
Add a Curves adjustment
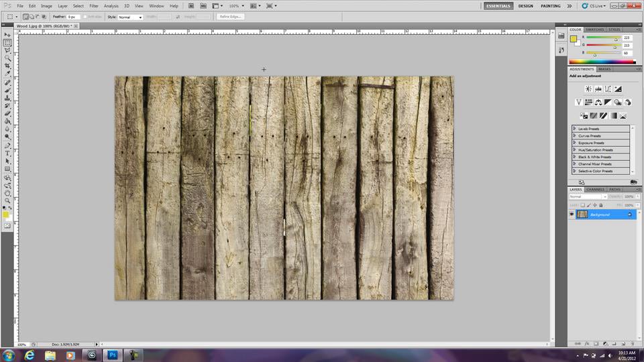pos(608,88)
